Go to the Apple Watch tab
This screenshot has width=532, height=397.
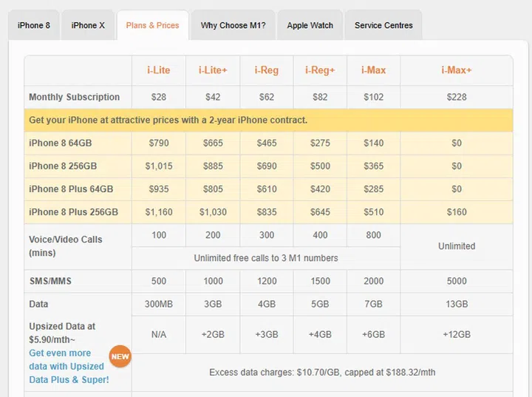[310, 25]
